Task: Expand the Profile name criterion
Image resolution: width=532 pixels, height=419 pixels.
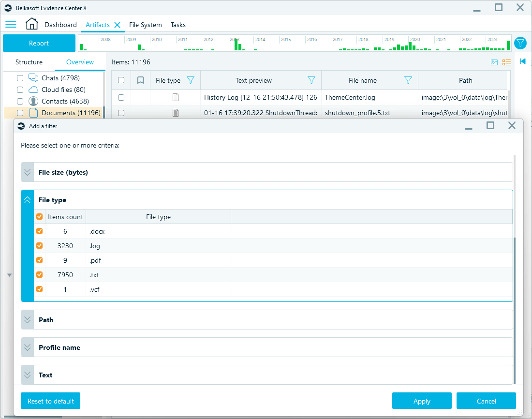Action: click(x=28, y=347)
